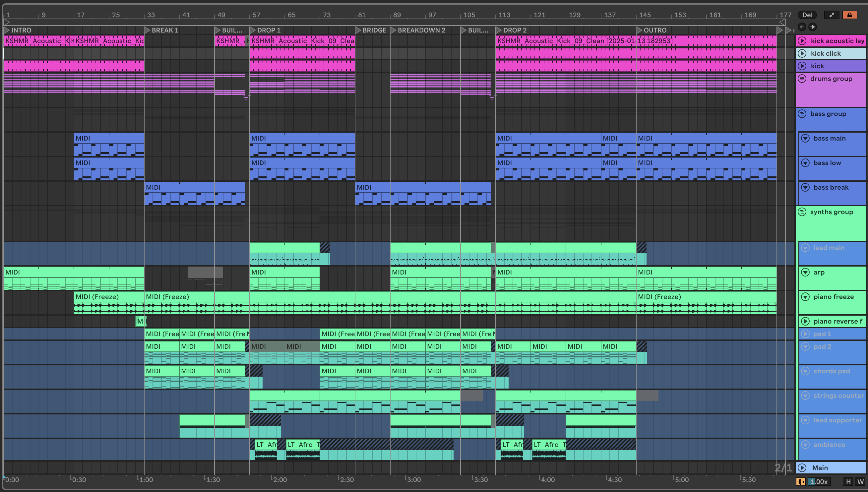The width and height of the screenshot is (868, 492).
Task: Jump to next locator arrow
Action: pos(813,27)
